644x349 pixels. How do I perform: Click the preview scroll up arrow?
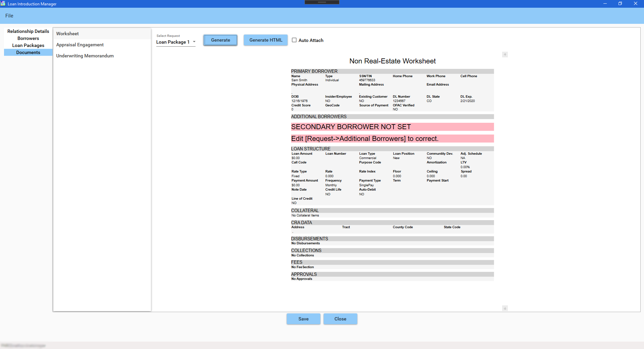(x=505, y=54)
